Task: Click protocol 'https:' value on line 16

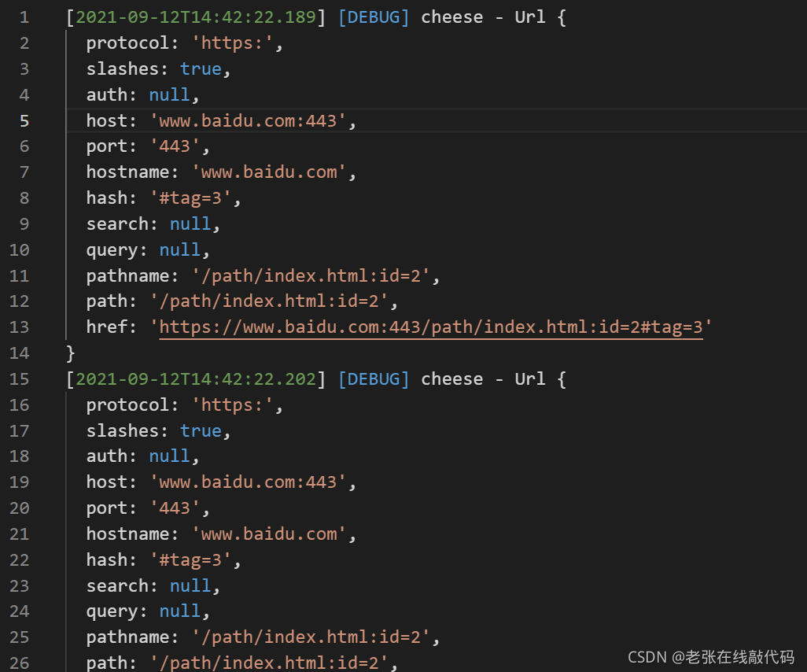Action: click(x=232, y=405)
